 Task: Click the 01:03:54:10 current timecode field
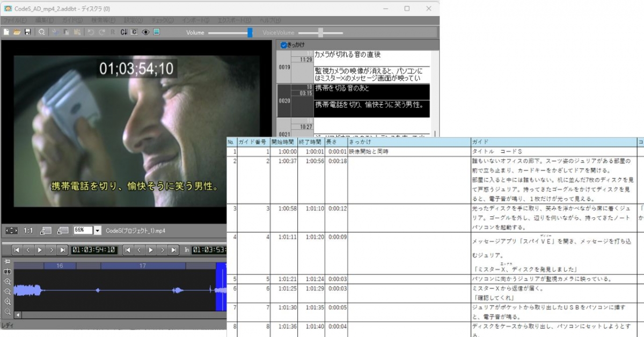point(94,250)
